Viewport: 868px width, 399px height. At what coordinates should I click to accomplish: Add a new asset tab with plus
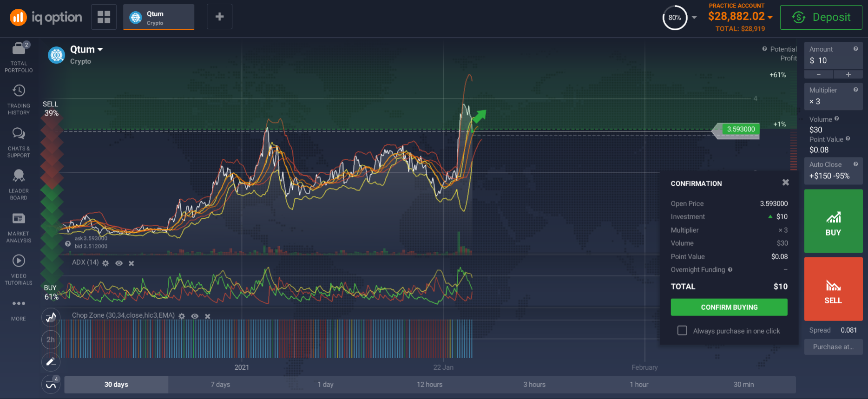pyautogui.click(x=219, y=17)
